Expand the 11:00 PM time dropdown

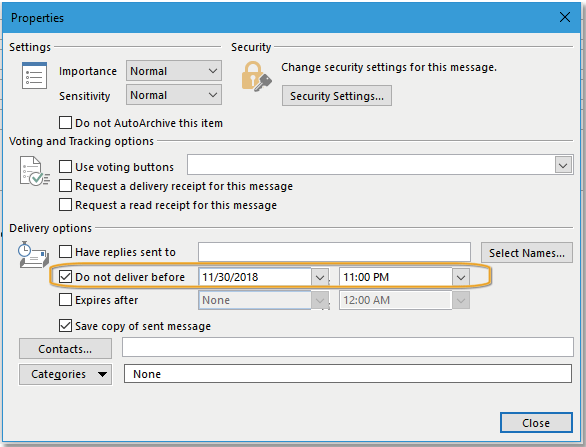461,277
